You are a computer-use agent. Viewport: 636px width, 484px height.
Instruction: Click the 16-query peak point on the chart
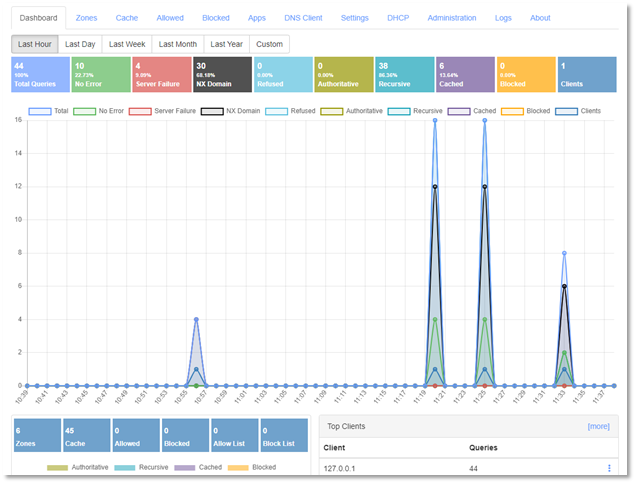pos(435,121)
